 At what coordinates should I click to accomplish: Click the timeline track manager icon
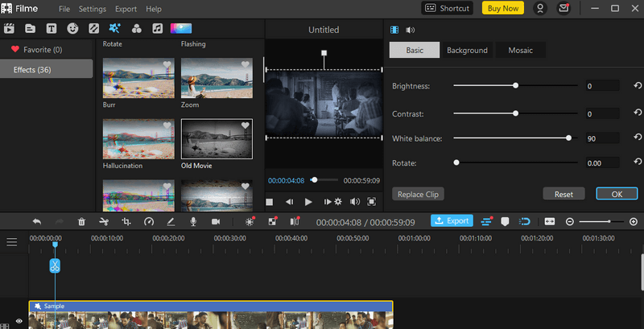tap(486, 221)
